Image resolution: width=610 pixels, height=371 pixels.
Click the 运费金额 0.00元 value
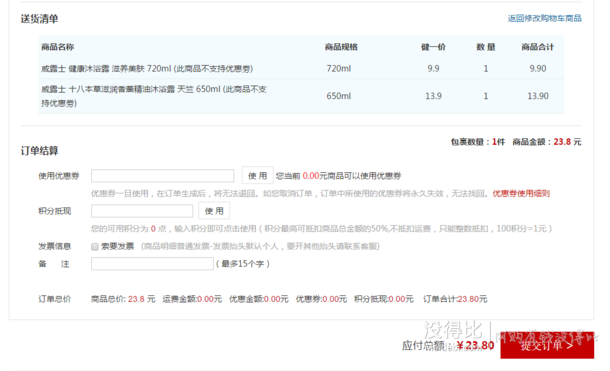(192, 299)
